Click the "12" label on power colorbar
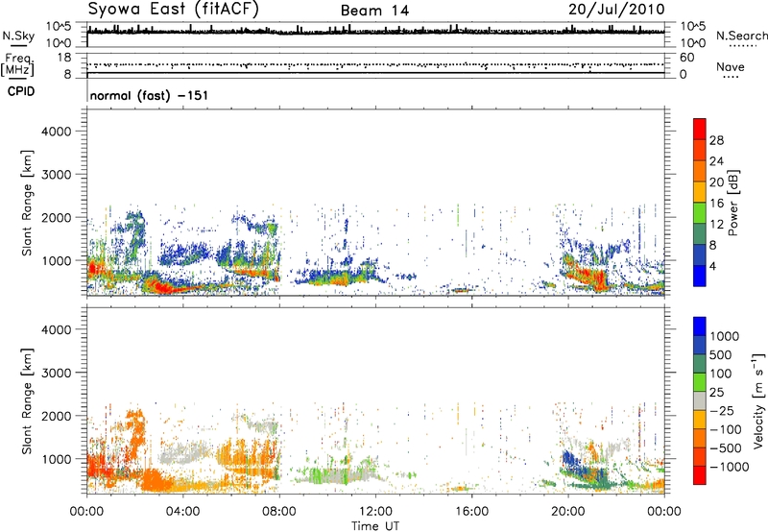Screen dimensions: 768x532 click(716, 225)
